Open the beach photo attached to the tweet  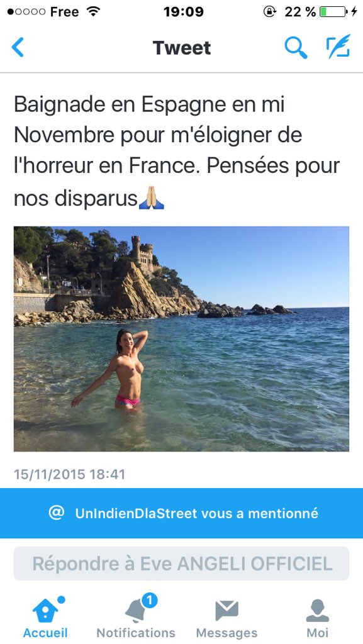[181, 339]
